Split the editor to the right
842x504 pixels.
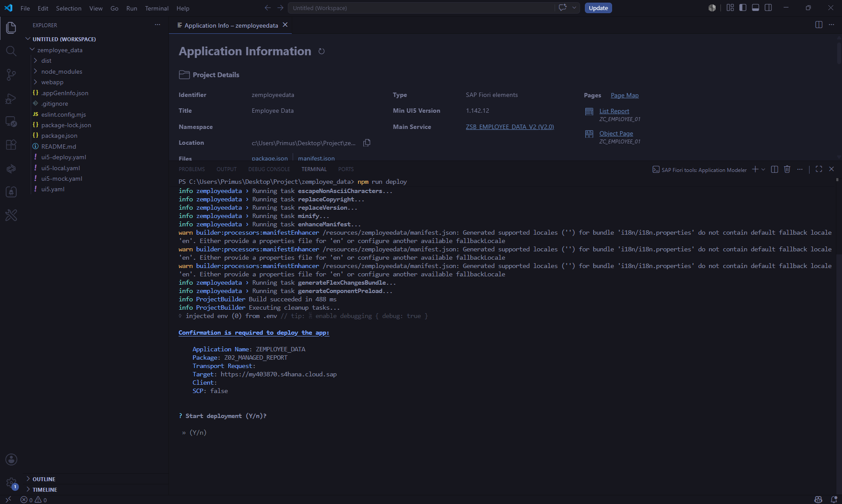[819, 25]
